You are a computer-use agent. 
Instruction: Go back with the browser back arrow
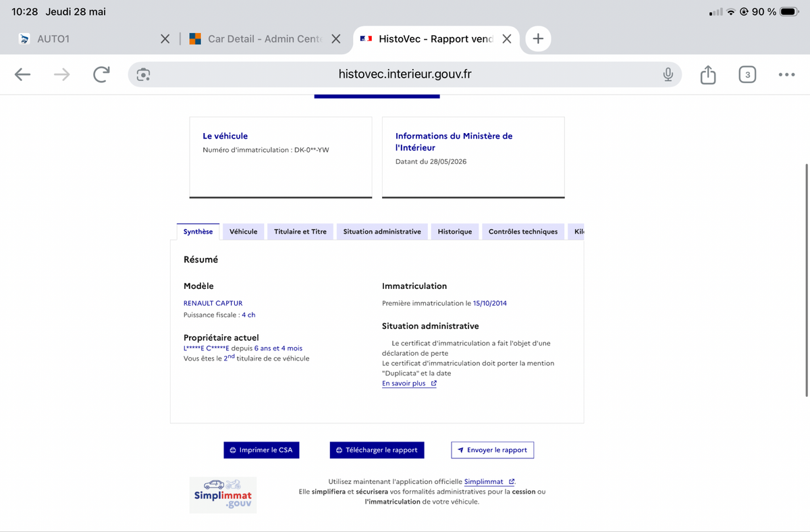(x=22, y=74)
